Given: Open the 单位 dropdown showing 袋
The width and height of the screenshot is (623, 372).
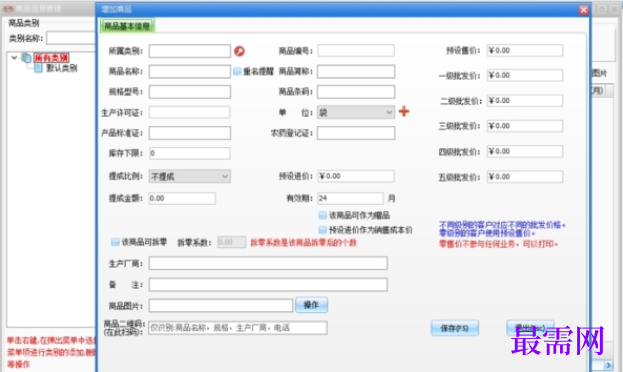Looking at the screenshot, I should (x=356, y=113).
